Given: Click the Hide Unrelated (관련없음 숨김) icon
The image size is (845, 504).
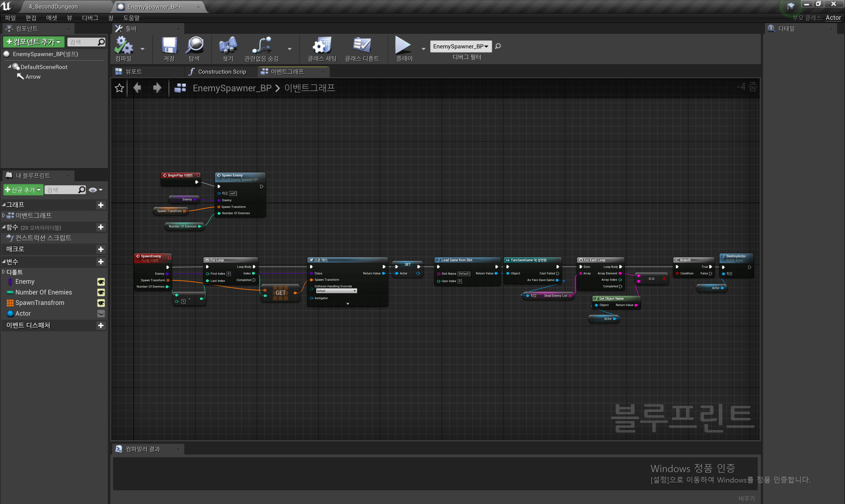Looking at the screenshot, I should coord(261,46).
